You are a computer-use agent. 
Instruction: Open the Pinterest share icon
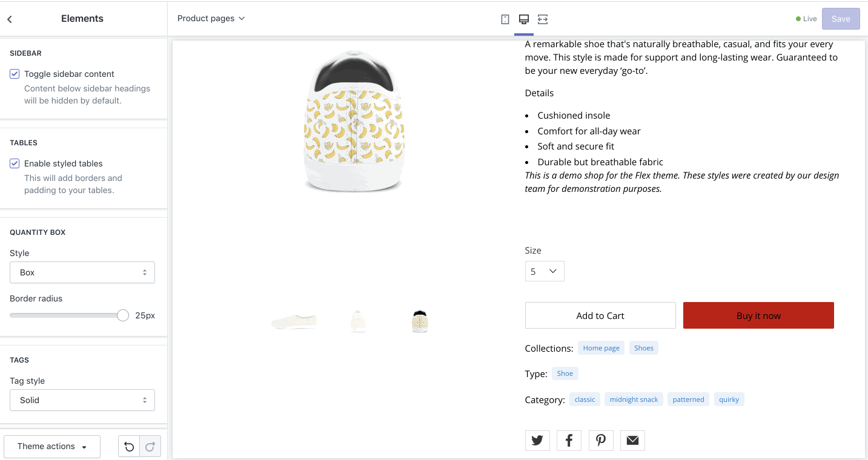(601, 440)
